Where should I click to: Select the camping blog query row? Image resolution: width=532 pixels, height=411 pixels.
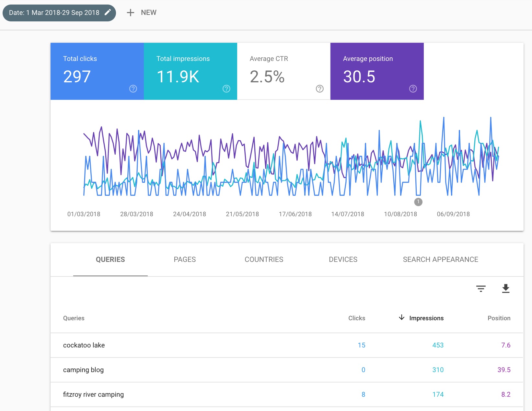point(83,370)
